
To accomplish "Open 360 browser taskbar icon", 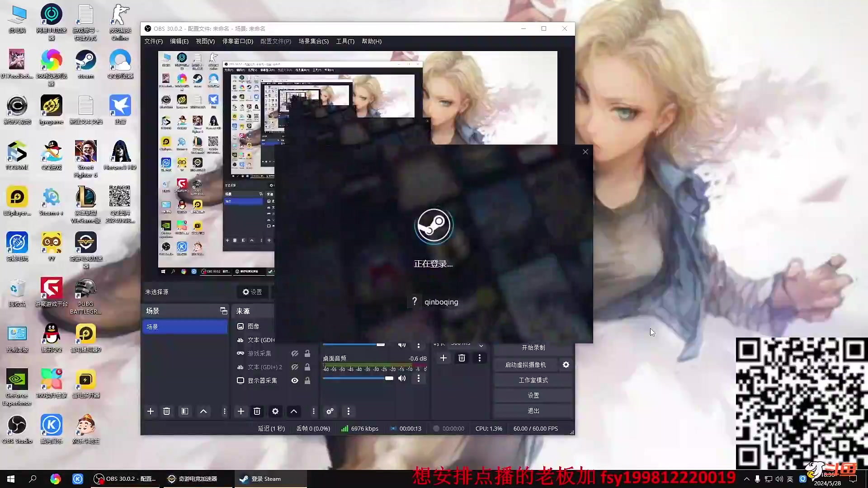I will tap(55, 479).
